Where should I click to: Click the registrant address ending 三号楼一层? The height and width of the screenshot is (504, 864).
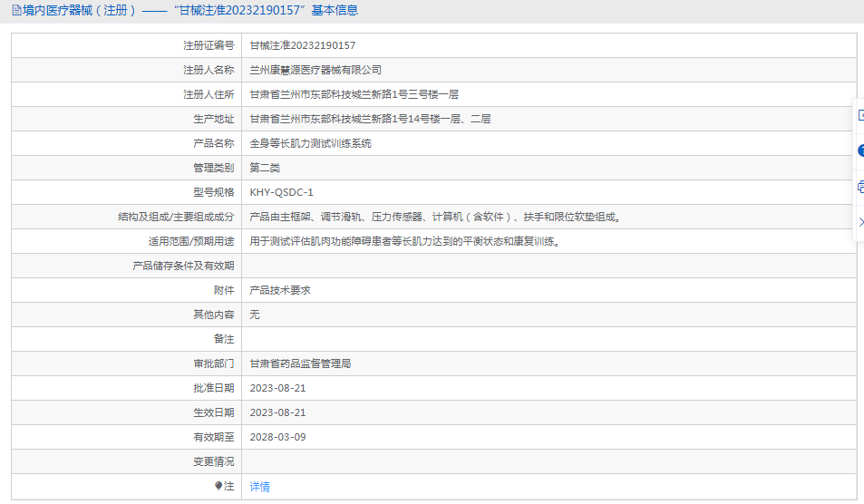(x=354, y=94)
